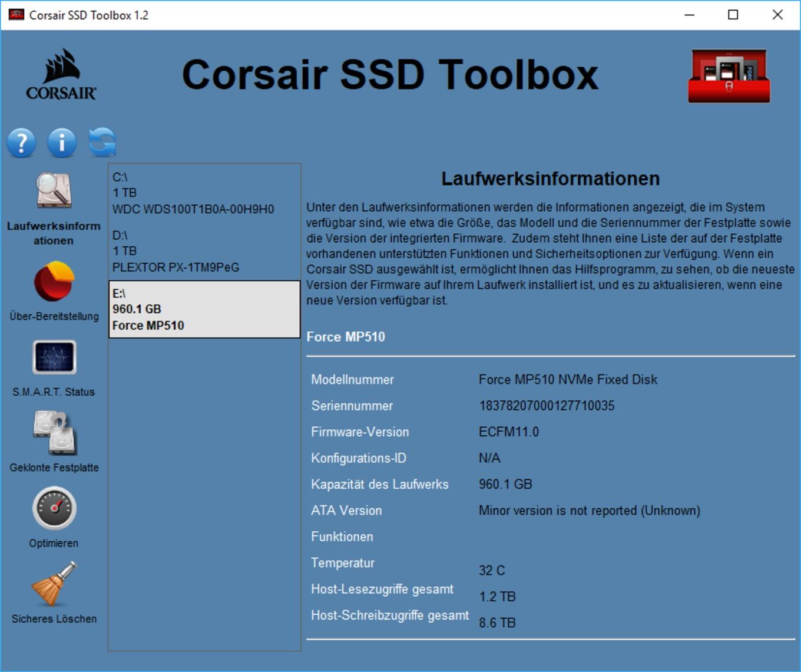Refresh the drive list with arrows icon

[102, 143]
